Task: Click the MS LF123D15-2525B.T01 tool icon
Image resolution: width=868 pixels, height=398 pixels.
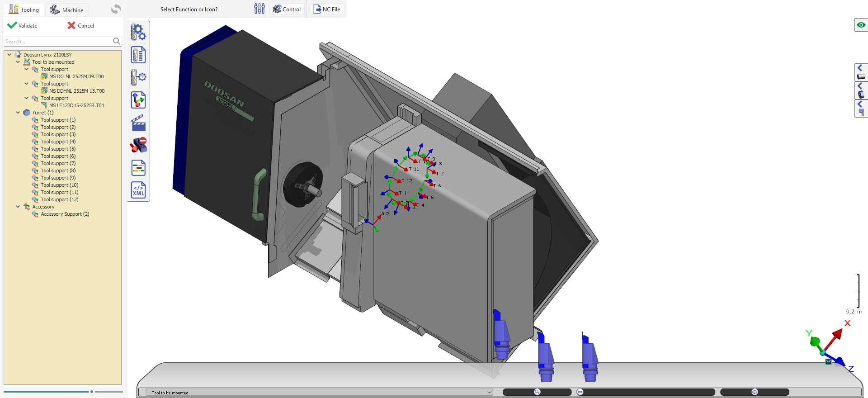Action: [44, 105]
